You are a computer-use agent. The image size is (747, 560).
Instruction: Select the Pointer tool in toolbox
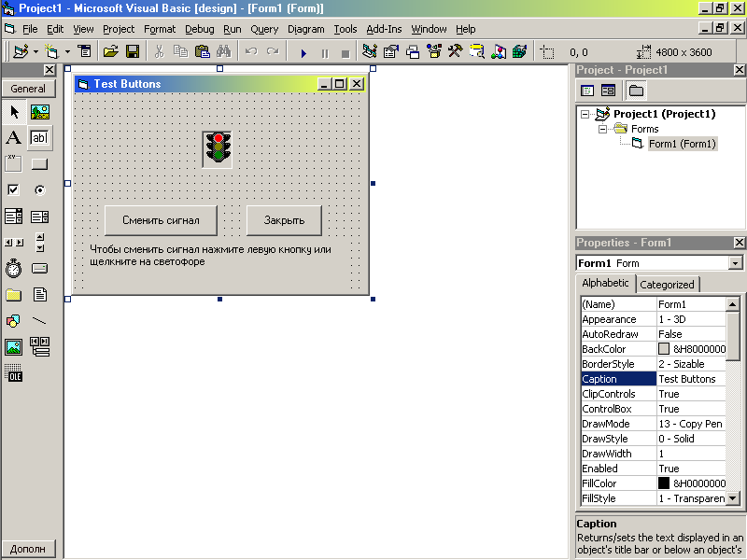point(14,112)
